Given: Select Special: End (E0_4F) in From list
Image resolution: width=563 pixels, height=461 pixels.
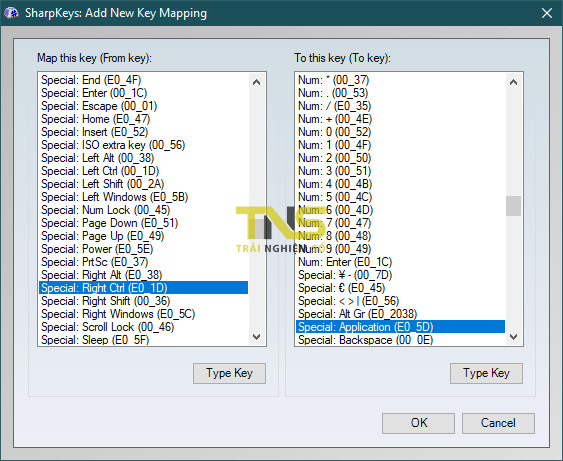Looking at the screenshot, I should click(x=143, y=80).
